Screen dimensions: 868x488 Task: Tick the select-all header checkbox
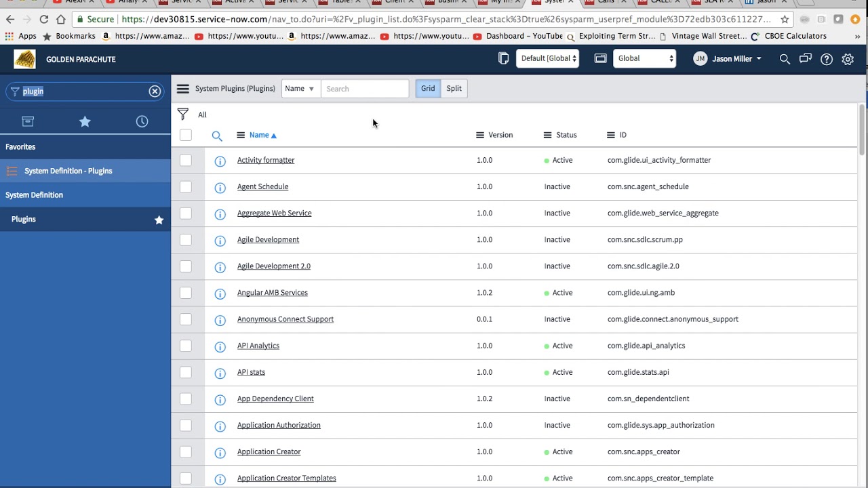[186, 135]
